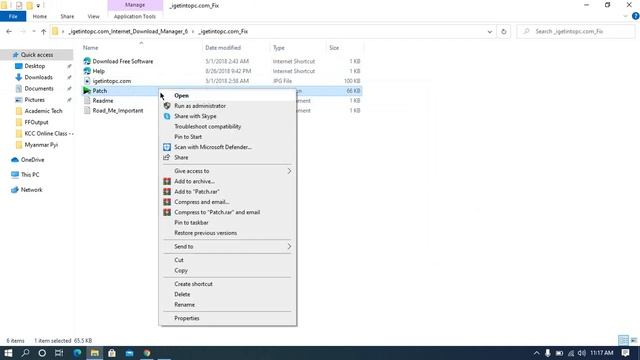Choose Pin to Start
Screen dimensions: 640x360
pyautogui.click(x=227, y=137)
